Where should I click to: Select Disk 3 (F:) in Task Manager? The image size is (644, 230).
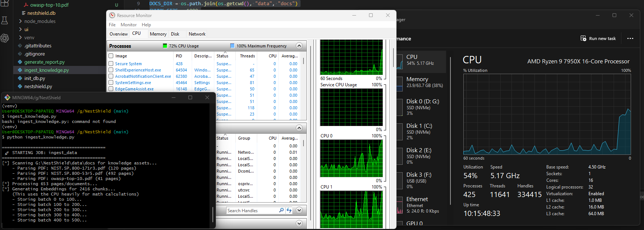421,180
